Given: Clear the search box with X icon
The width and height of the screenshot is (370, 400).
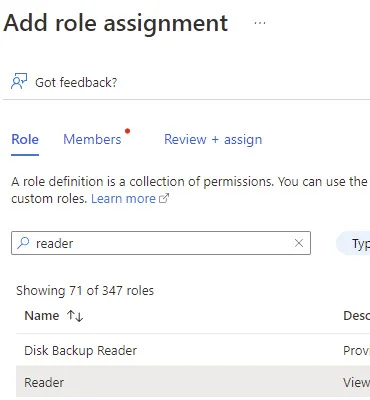Looking at the screenshot, I should click(x=299, y=243).
